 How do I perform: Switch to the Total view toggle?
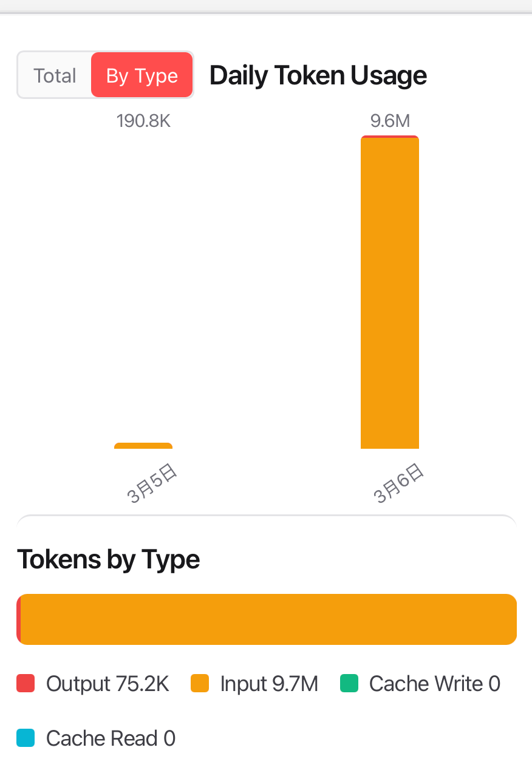click(55, 75)
